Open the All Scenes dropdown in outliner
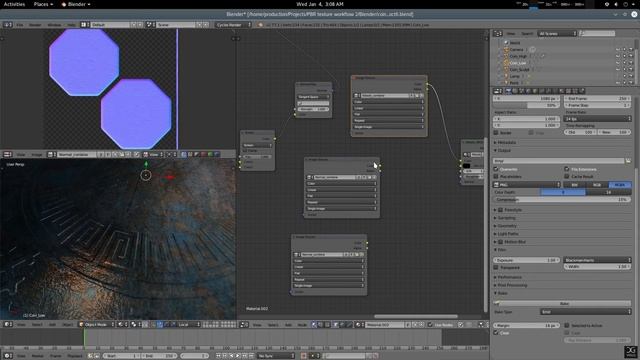Image resolution: width=640 pixels, height=360 pixels. [557, 33]
